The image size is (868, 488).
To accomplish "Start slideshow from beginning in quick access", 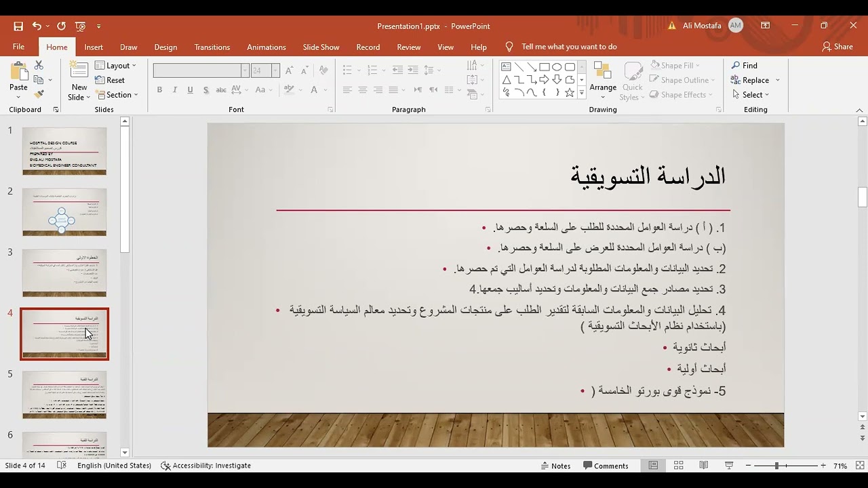I will [x=80, y=26].
